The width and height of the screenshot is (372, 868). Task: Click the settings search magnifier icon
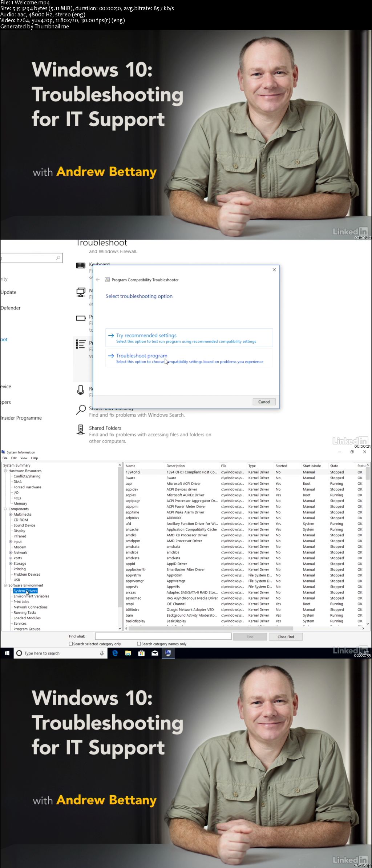[58, 258]
